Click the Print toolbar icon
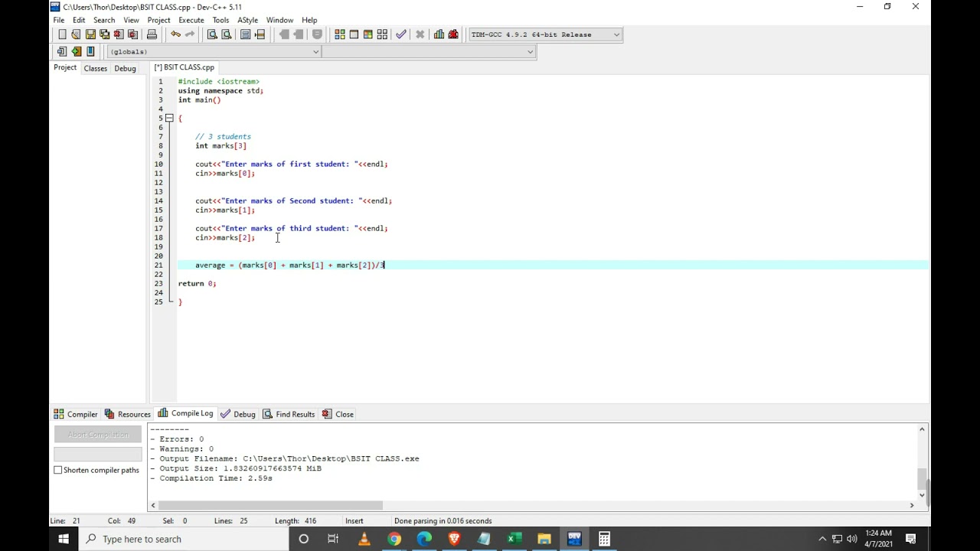This screenshot has height=551, width=980. pyautogui.click(x=152, y=34)
